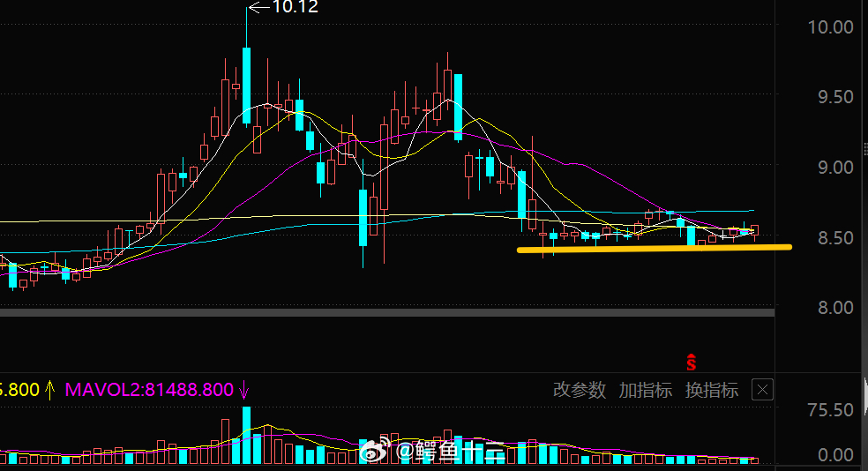Click the magenta down arrow after MAVOL2
Viewport: 868px width, 471px height.
pos(243,390)
